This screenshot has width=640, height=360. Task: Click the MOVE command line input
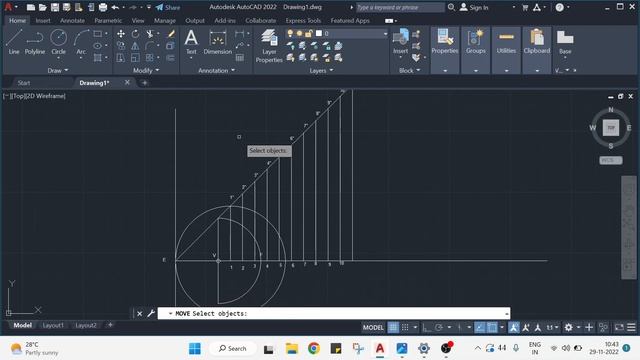(334, 313)
